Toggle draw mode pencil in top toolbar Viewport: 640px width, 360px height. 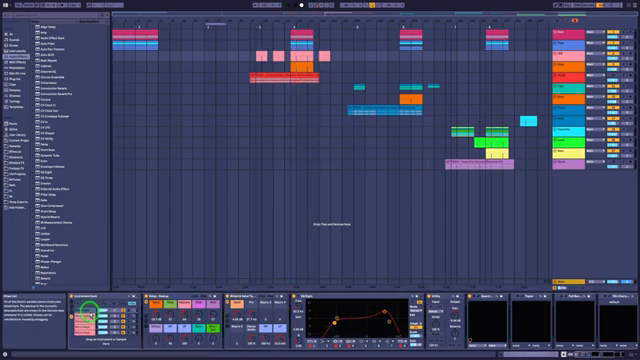coord(556,5)
